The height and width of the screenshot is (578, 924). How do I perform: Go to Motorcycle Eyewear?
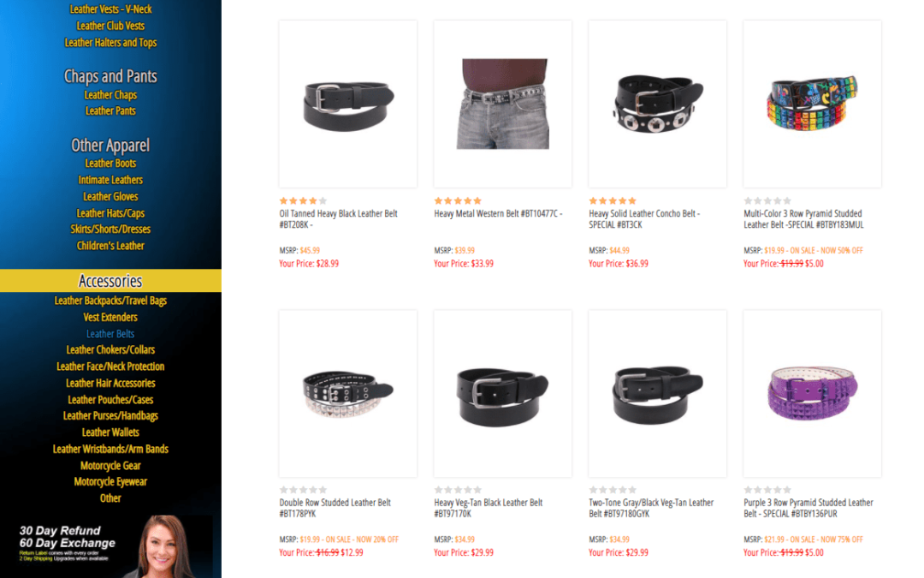point(110,482)
